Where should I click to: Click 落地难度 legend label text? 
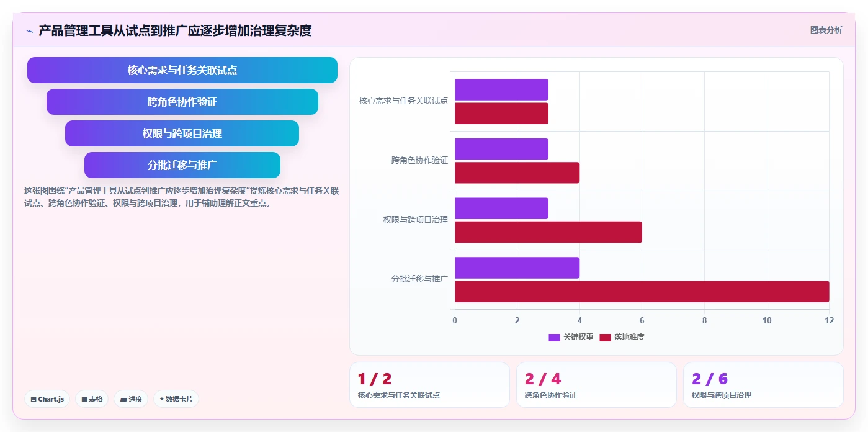pos(629,337)
